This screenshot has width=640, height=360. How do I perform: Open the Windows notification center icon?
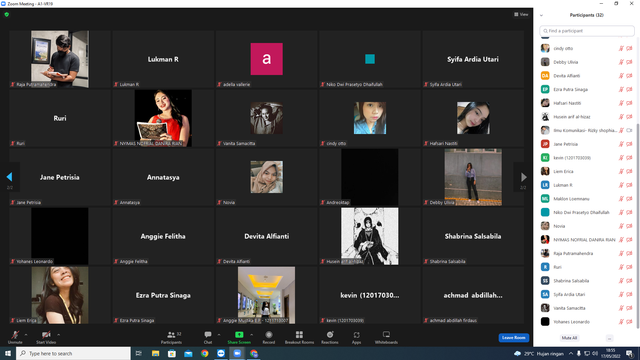[x=630, y=353]
